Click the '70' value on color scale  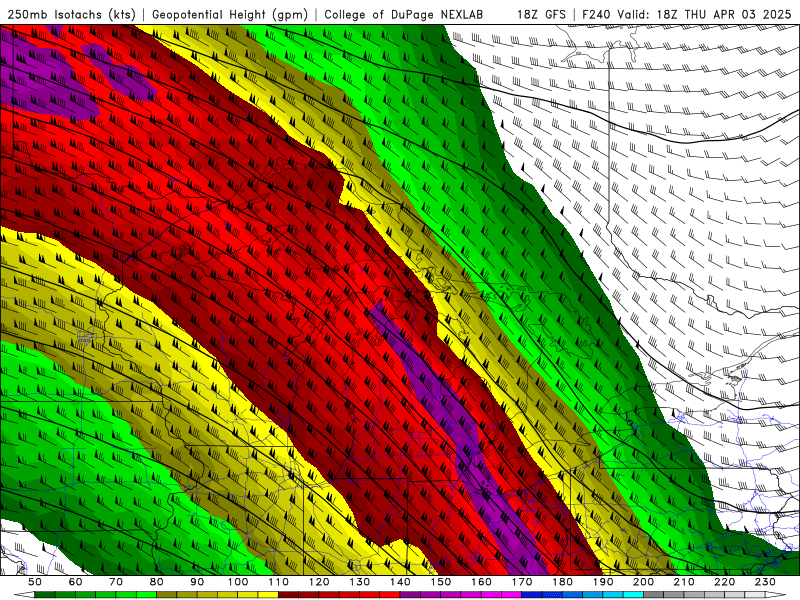pos(116,582)
